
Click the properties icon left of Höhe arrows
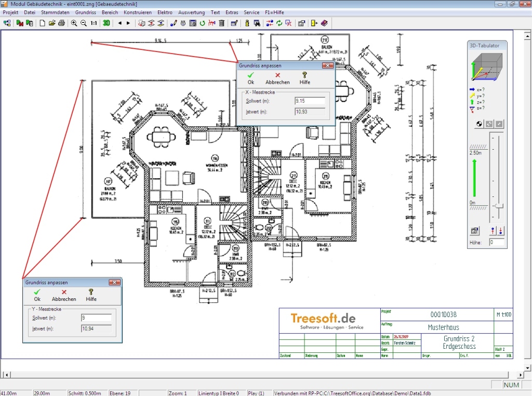[x=474, y=231]
